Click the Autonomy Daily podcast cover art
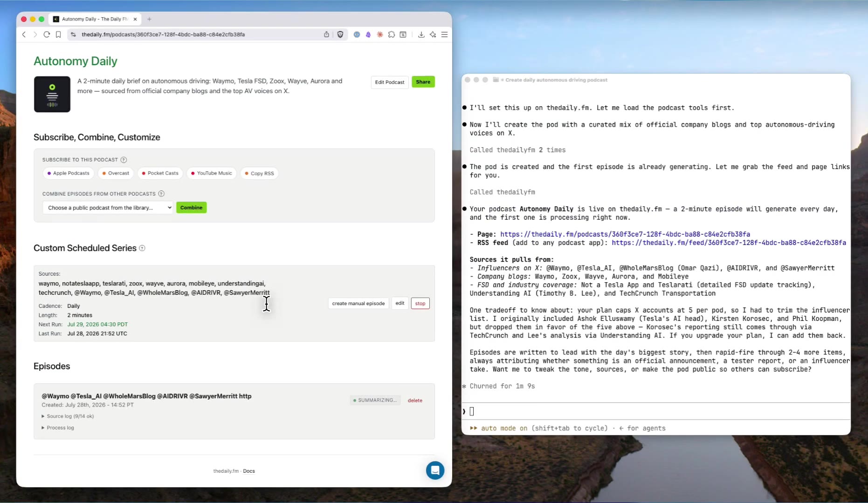The image size is (868, 503). 52,94
